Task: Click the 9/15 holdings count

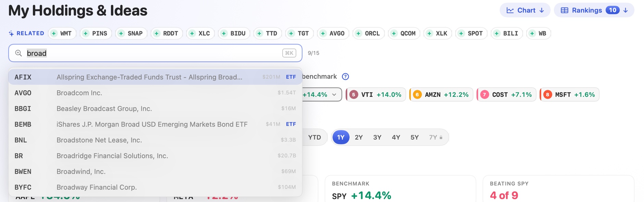Action: [x=313, y=53]
